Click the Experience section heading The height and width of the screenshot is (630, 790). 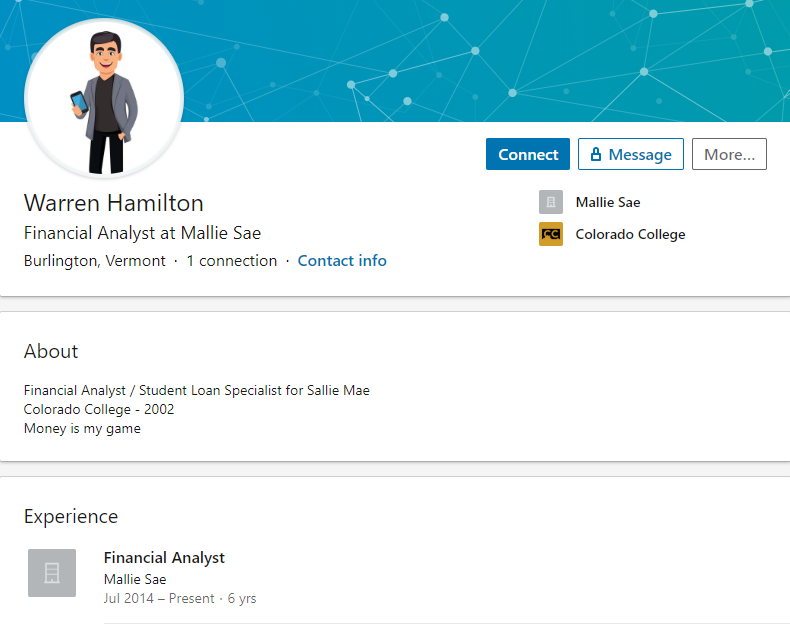(71, 516)
